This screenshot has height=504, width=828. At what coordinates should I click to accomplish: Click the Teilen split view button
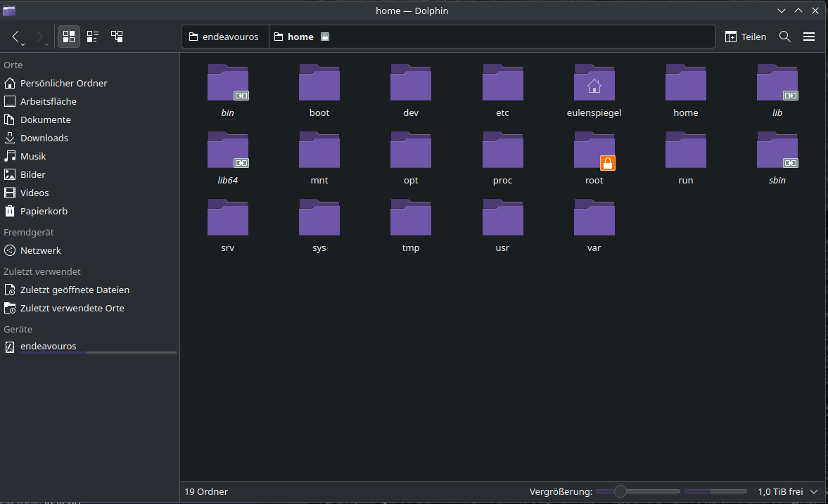(x=745, y=37)
